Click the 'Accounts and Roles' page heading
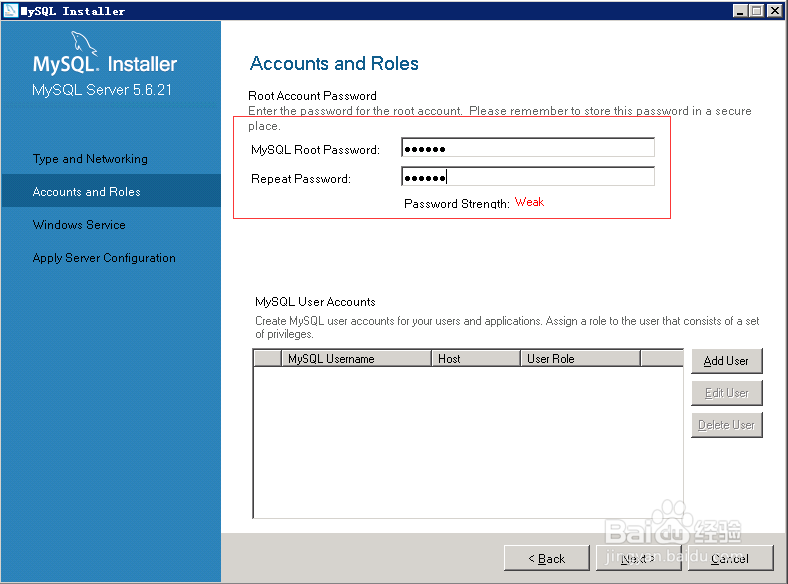The image size is (788, 584). pos(334,63)
